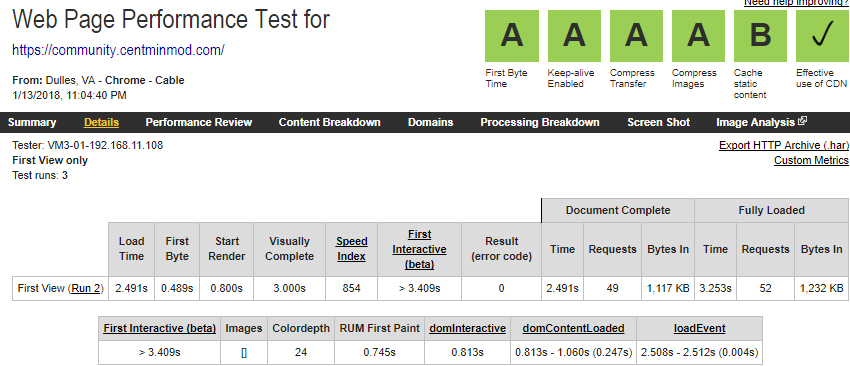Click the 3.000s Visually Complete value

[289, 288]
